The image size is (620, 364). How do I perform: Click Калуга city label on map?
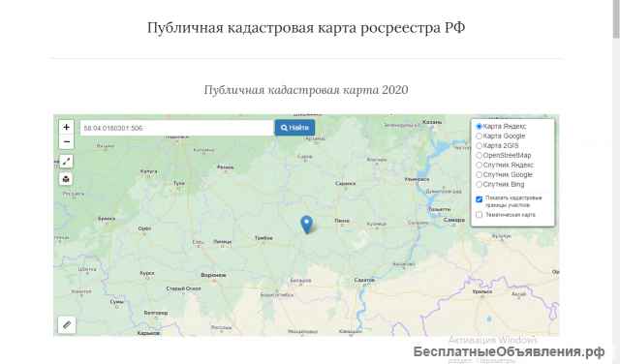(x=148, y=171)
